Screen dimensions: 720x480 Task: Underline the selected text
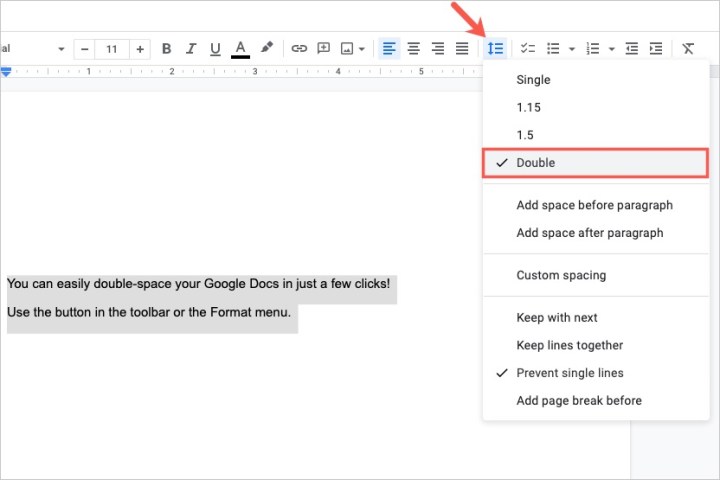pyautogui.click(x=215, y=48)
